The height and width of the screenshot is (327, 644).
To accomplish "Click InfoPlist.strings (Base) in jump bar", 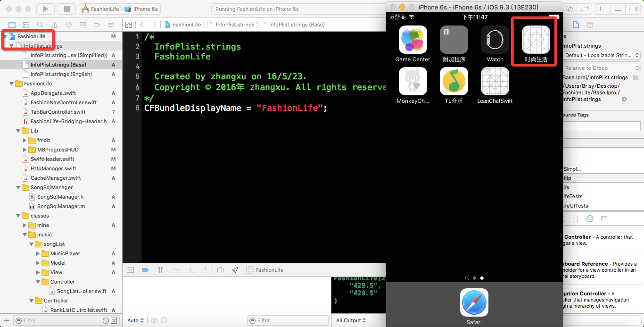I will point(293,25).
